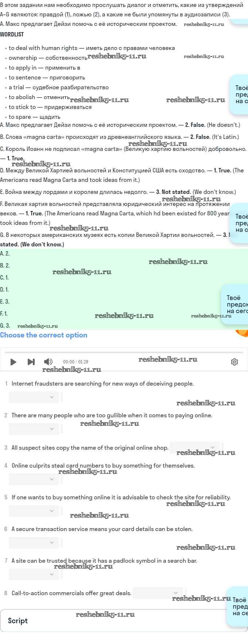The image size is (248, 644).
Task: Expand dropdown next to call-to-action commercials statement
Action: pos(158,593)
